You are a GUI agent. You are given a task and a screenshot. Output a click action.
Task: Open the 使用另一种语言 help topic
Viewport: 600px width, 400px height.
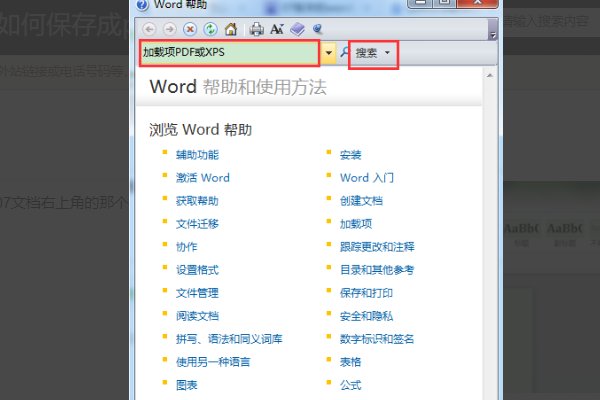(213, 362)
